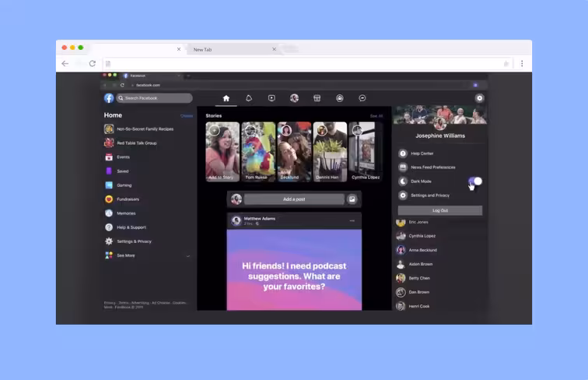Image resolution: width=588 pixels, height=380 pixels.
Task: Open the three-dot menu on Matthew Adams post
Action: coord(352,221)
